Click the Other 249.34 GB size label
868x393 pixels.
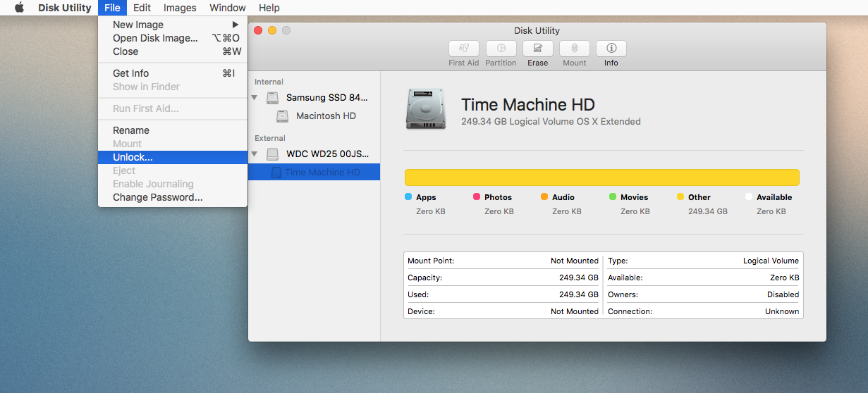(707, 211)
